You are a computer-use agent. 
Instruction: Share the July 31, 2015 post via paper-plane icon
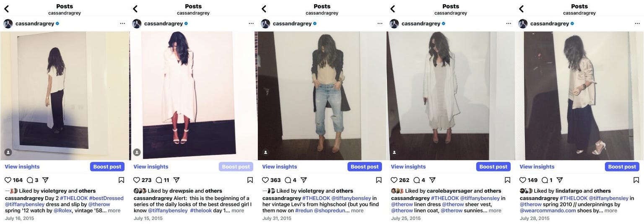[x=304, y=180]
